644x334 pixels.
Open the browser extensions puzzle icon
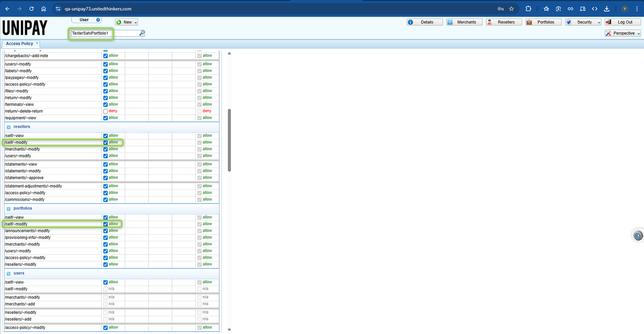click(x=528, y=9)
